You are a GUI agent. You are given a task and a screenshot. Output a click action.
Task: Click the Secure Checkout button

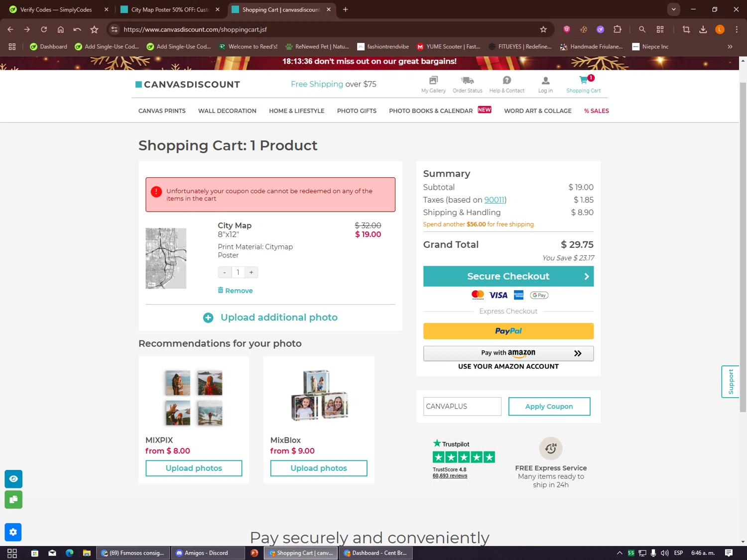pyautogui.click(x=508, y=276)
